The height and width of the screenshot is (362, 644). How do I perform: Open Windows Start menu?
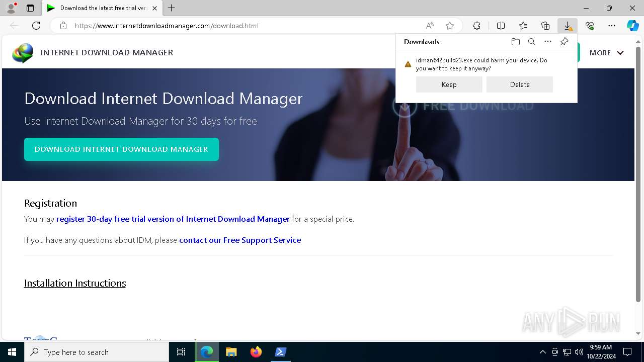pos(12,352)
